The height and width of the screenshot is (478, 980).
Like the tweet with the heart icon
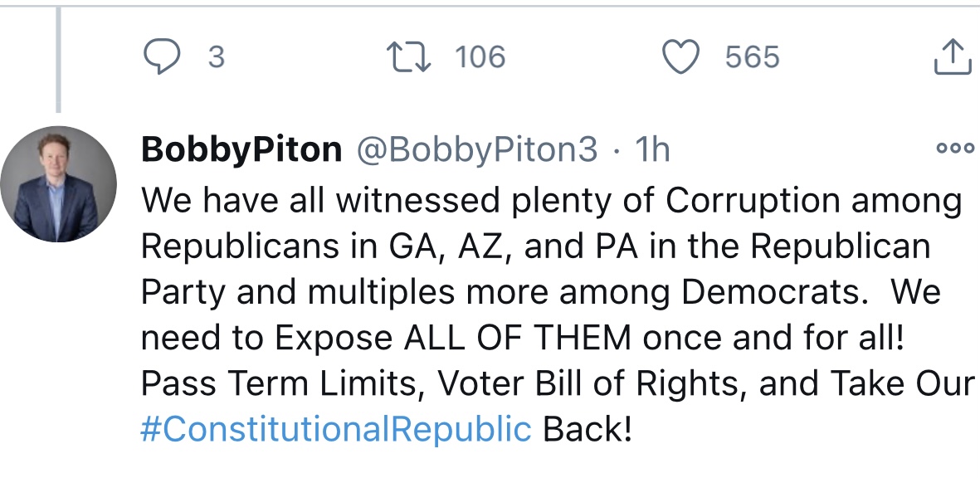tap(680, 57)
